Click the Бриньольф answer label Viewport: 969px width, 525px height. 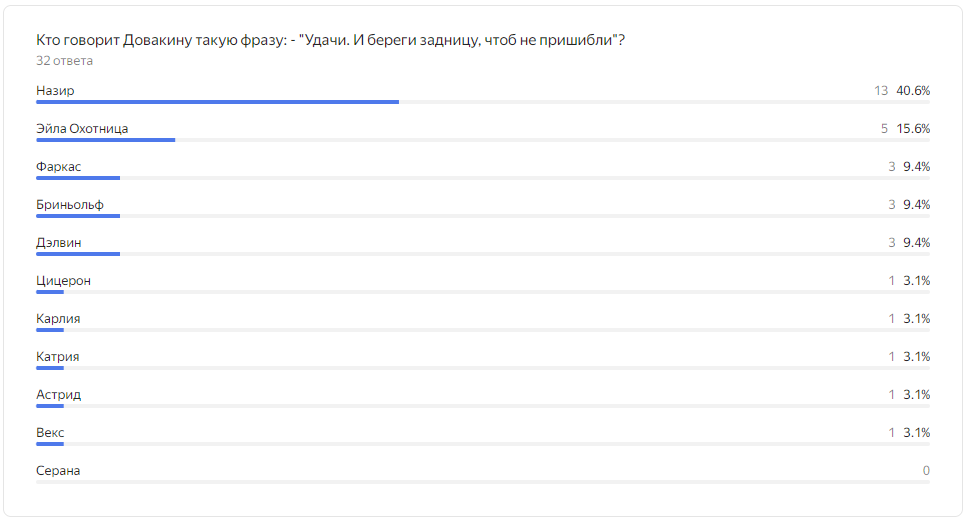click(70, 205)
